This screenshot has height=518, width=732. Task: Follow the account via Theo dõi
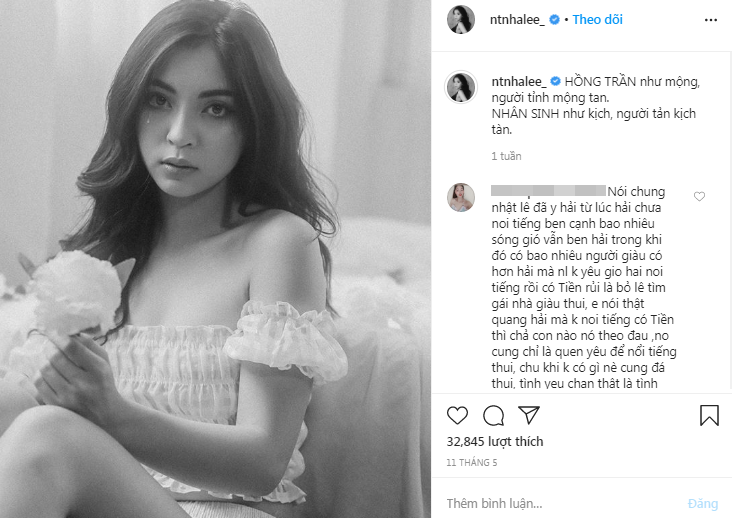click(597, 20)
